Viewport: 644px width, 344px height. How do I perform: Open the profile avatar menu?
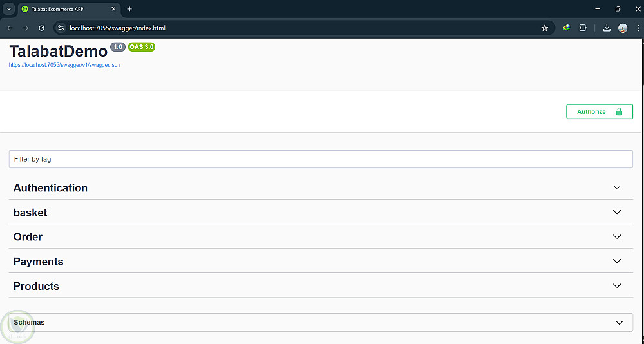(x=623, y=28)
